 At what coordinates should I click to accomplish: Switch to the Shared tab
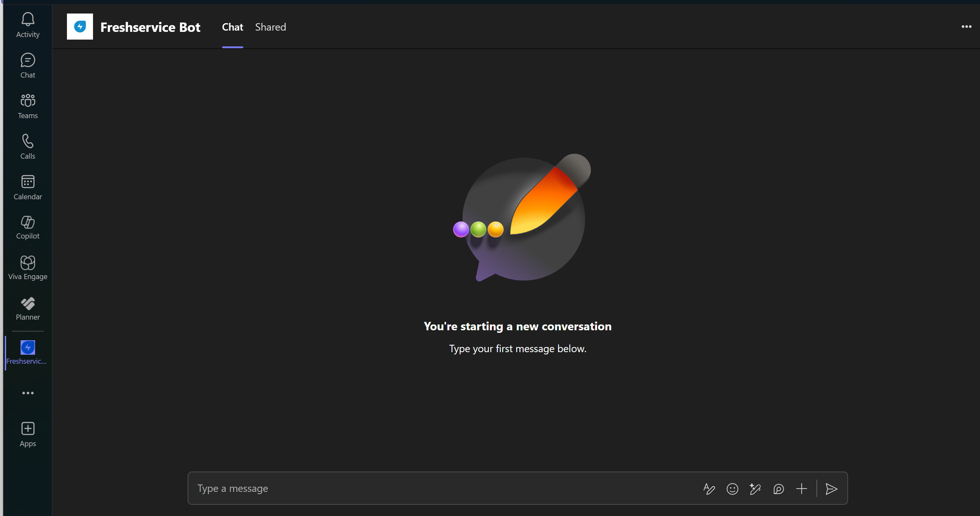[x=270, y=27]
